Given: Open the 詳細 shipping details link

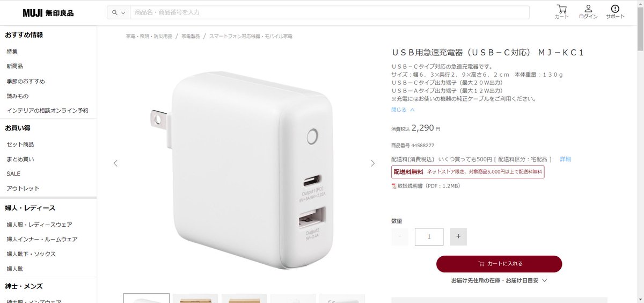Looking at the screenshot, I should [566, 159].
